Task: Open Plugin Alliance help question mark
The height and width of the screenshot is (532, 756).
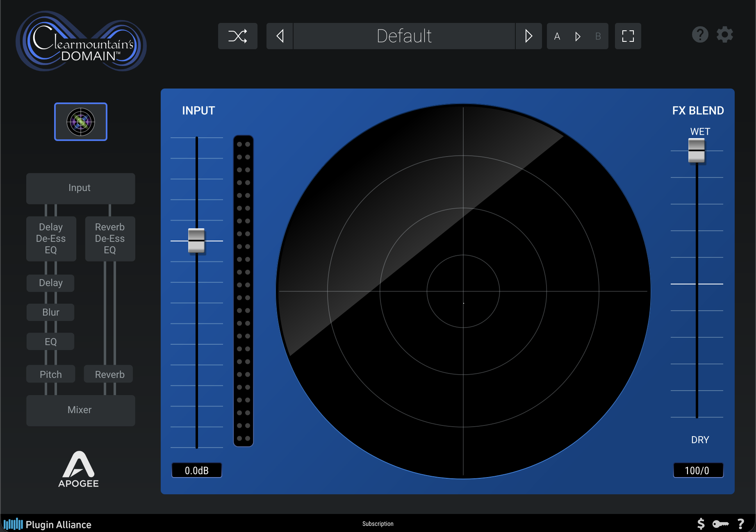Action: [740, 524]
